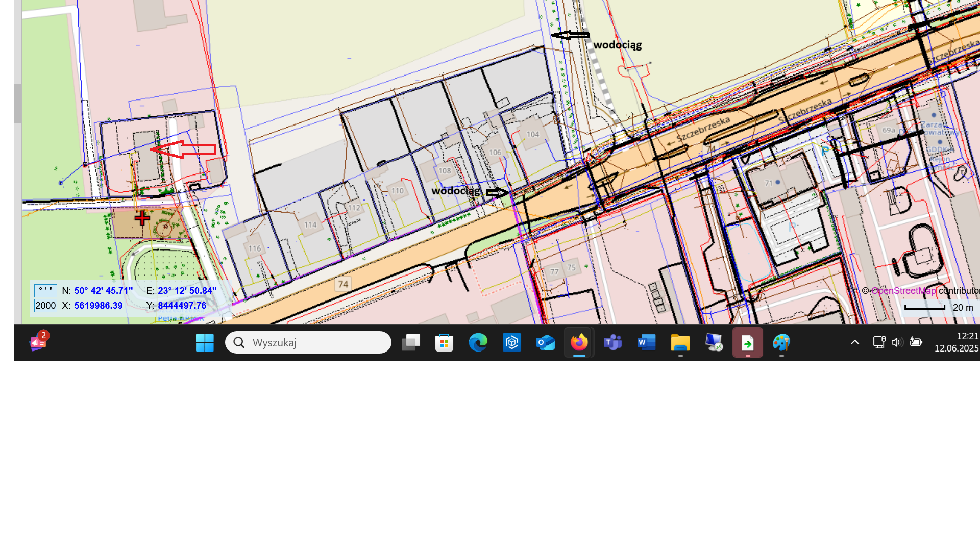Switch to the Paint application
980x551 pixels.
[x=781, y=343]
